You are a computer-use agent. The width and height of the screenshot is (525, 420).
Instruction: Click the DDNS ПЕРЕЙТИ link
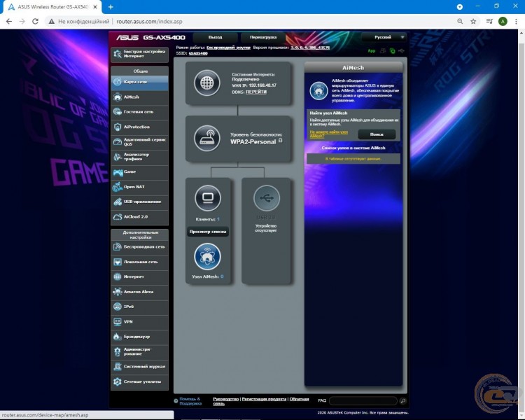point(256,92)
